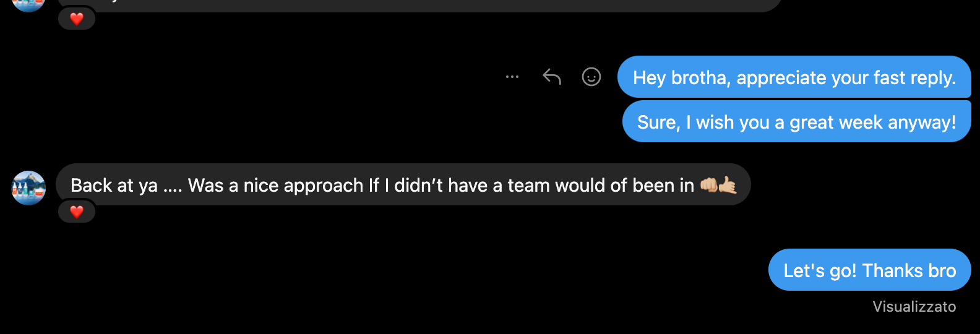Click the heart reaction at the top

click(x=77, y=19)
